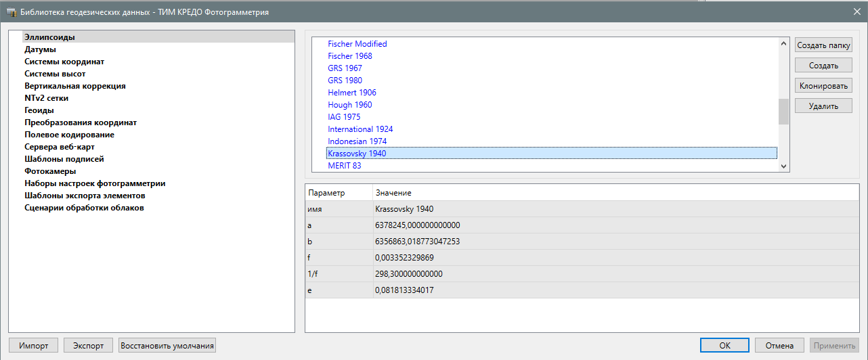Image resolution: width=868 pixels, height=360 pixels.
Task: Close the geodetic data library dialog
Action: click(x=856, y=11)
